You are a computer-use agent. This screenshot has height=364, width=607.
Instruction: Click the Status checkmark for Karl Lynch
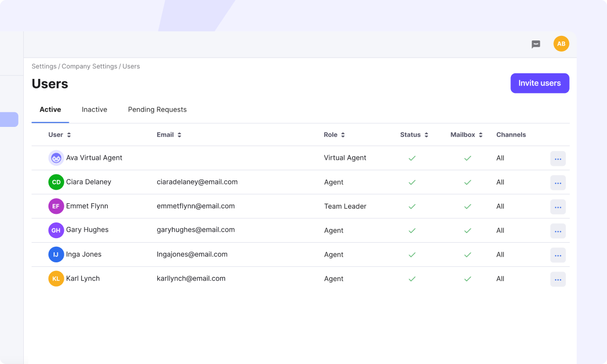point(412,279)
